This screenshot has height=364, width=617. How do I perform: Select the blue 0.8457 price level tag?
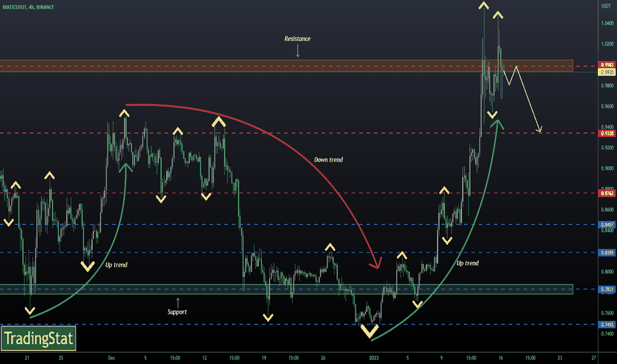tap(607, 225)
